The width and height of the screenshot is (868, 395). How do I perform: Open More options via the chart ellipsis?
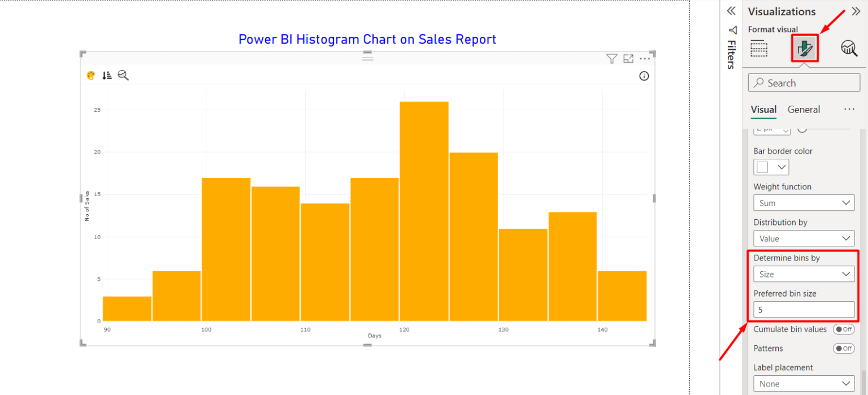[645, 58]
